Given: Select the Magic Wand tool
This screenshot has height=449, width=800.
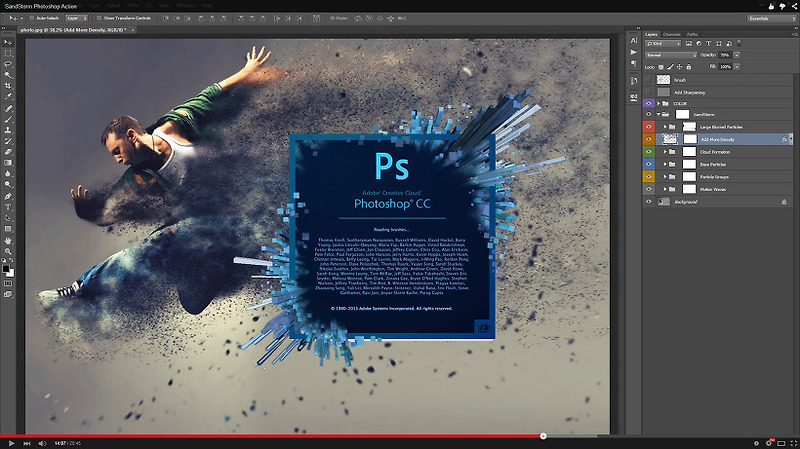Looking at the screenshot, I should click(8, 75).
